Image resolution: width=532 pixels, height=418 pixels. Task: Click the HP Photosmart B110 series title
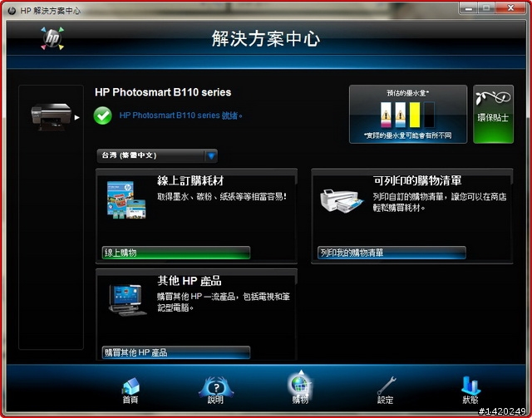point(163,92)
